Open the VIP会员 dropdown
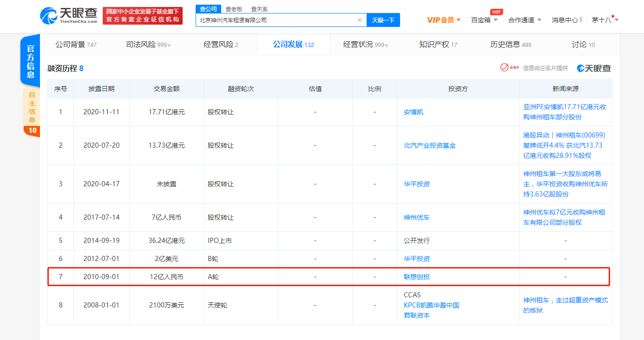The image size is (644, 340). pyautogui.click(x=444, y=20)
